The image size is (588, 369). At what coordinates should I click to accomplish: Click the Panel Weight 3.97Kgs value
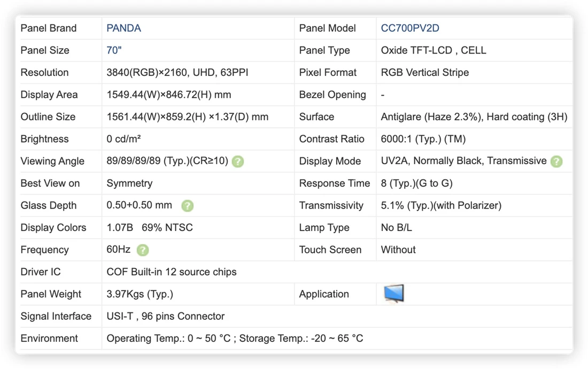pos(140,294)
